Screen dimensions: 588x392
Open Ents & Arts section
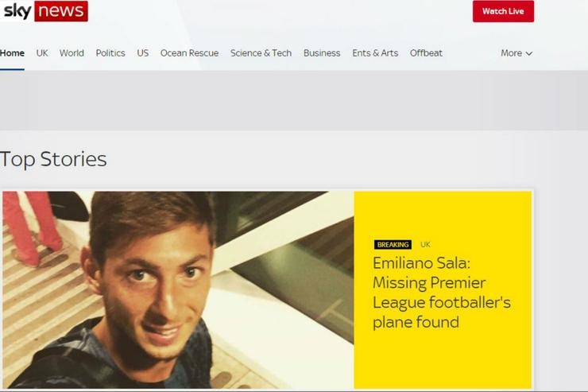point(375,53)
